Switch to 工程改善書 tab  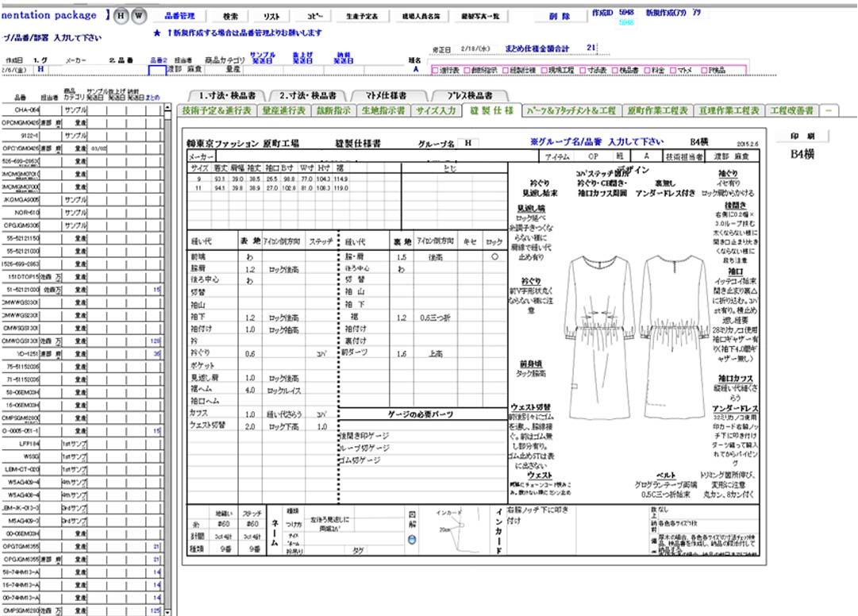792,110
